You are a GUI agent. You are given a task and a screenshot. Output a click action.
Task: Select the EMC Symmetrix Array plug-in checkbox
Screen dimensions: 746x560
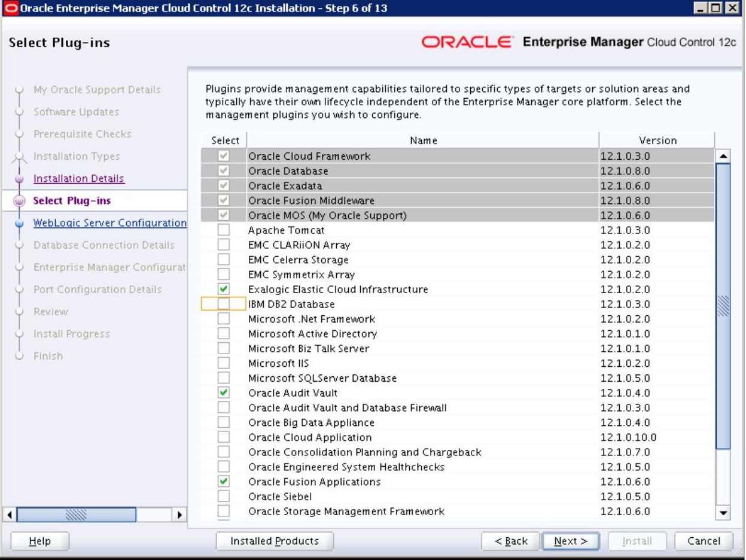coord(223,275)
